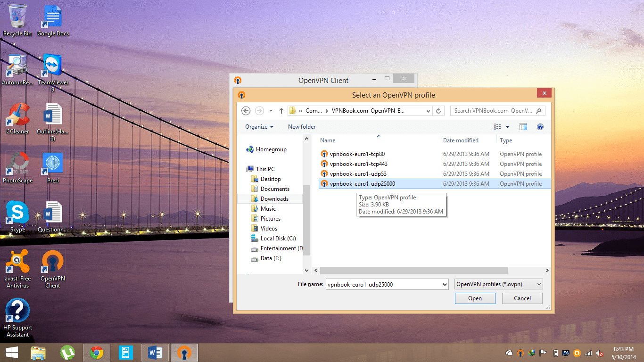Image resolution: width=644 pixels, height=362 pixels.
Task: Expand the Organize dropdown menu
Action: pos(259,127)
